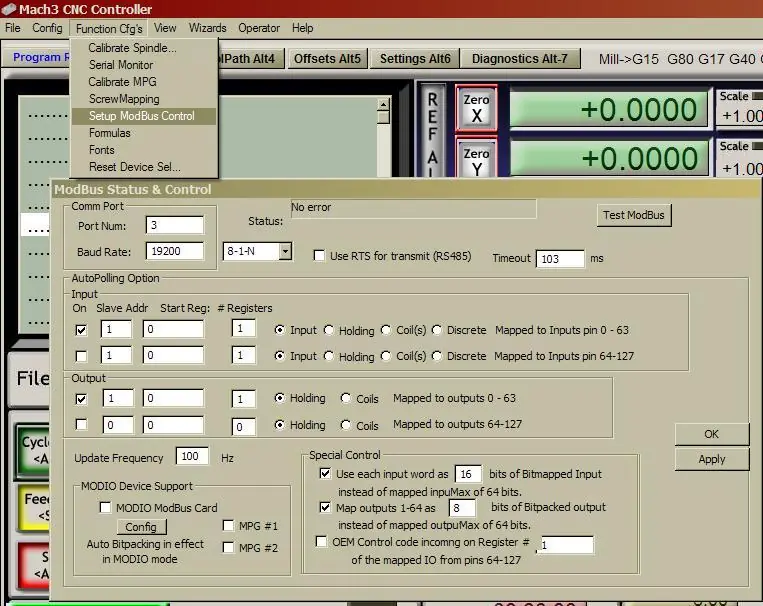
Task: Select Holding radio for outputs 0-63
Action: [x=279, y=398]
